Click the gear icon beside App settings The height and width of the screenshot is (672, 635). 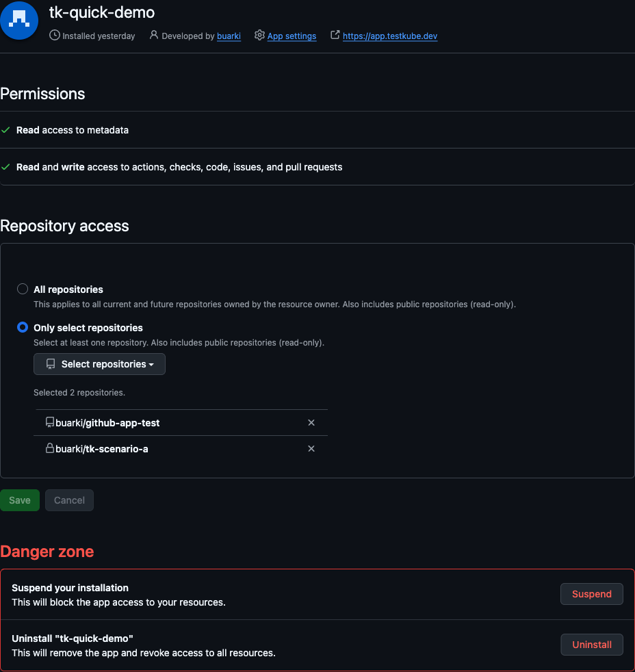click(259, 35)
